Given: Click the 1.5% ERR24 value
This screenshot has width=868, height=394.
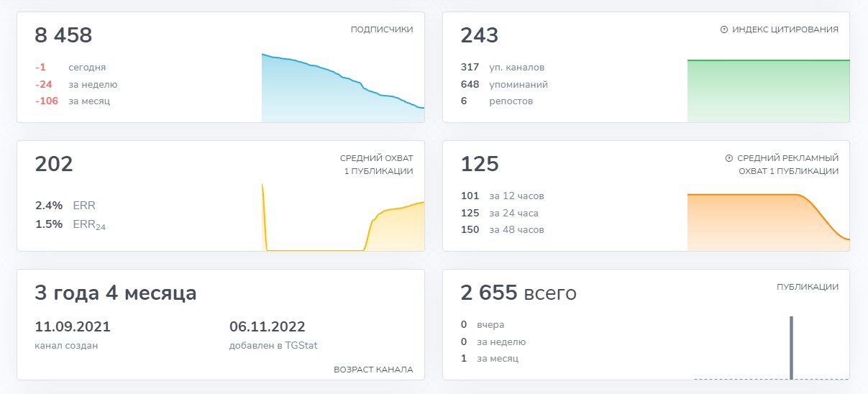Looking at the screenshot, I should (x=70, y=224).
